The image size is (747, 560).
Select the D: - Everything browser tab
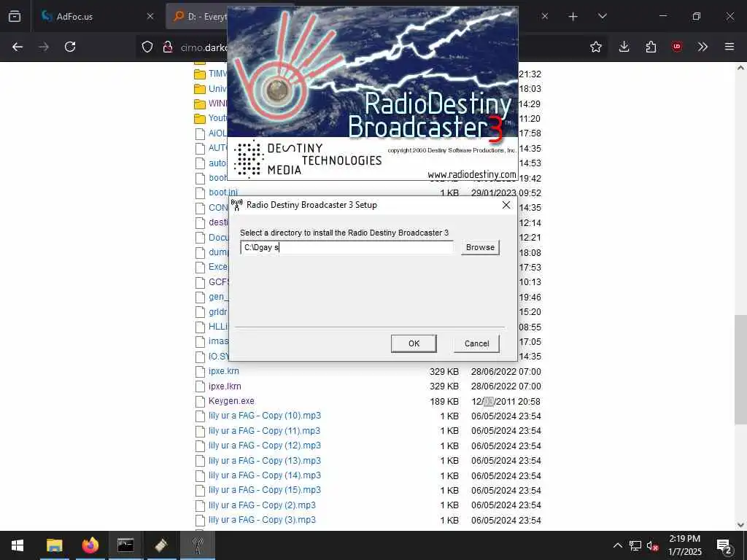click(200, 16)
